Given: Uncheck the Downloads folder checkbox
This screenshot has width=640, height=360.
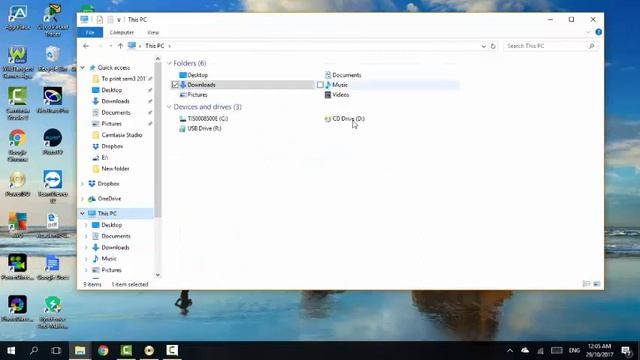Looking at the screenshot, I should pyautogui.click(x=175, y=85).
